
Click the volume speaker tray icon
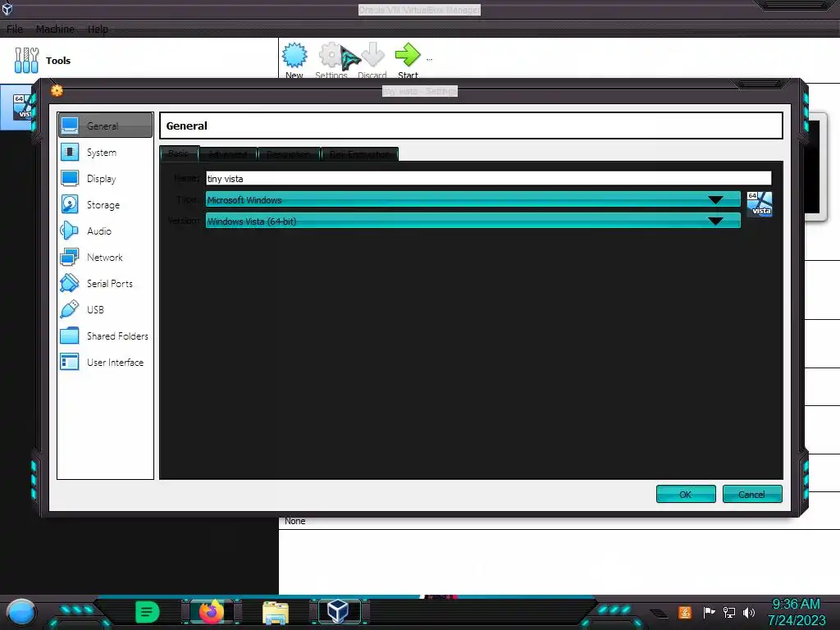[x=749, y=612]
